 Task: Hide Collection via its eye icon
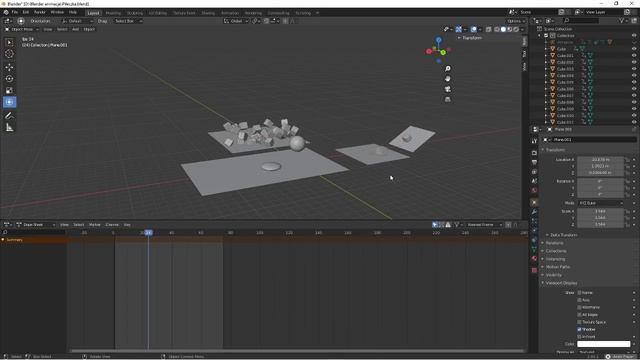coord(634,36)
